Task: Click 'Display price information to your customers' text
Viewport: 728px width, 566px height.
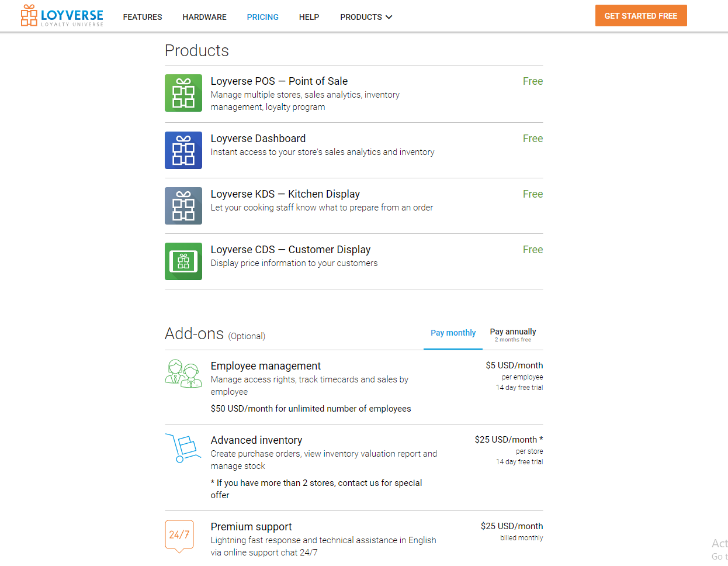Action: [x=294, y=263]
